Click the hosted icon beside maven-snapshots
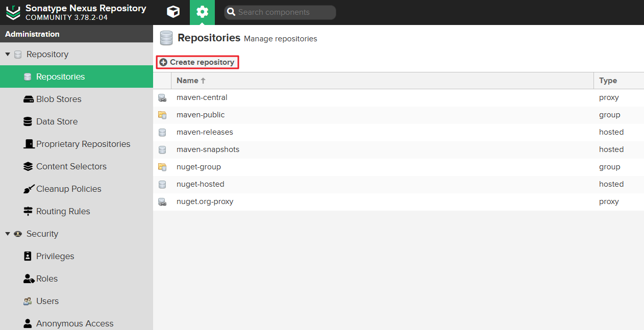644x330 pixels. coord(162,149)
